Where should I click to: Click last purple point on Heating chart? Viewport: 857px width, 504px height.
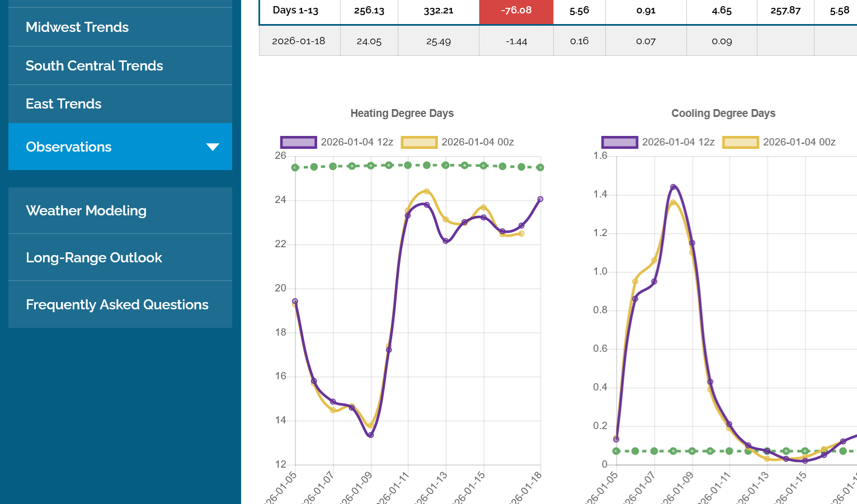pyautogui.click(x=540, y=199)
